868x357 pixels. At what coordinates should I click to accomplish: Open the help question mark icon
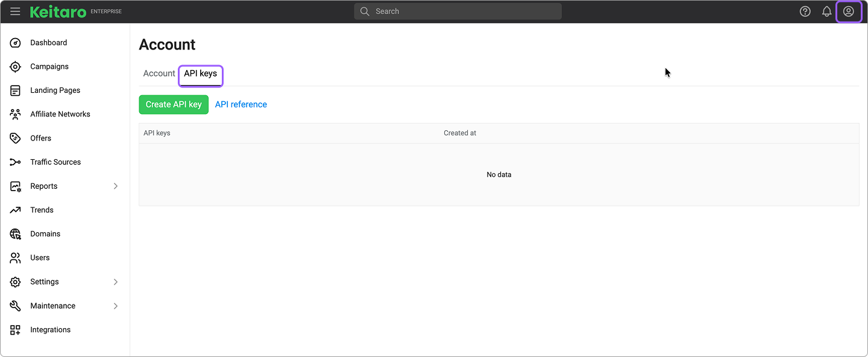(805, 11)
